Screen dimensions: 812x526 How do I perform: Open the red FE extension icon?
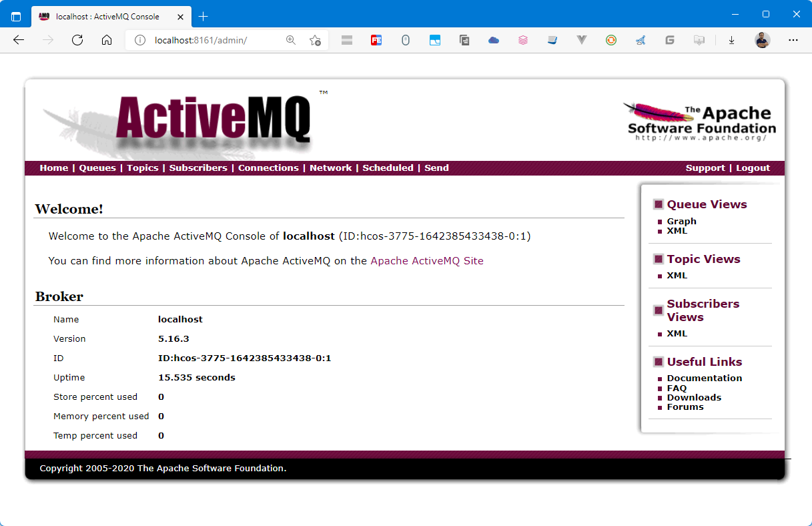click(x=376, y=40)
